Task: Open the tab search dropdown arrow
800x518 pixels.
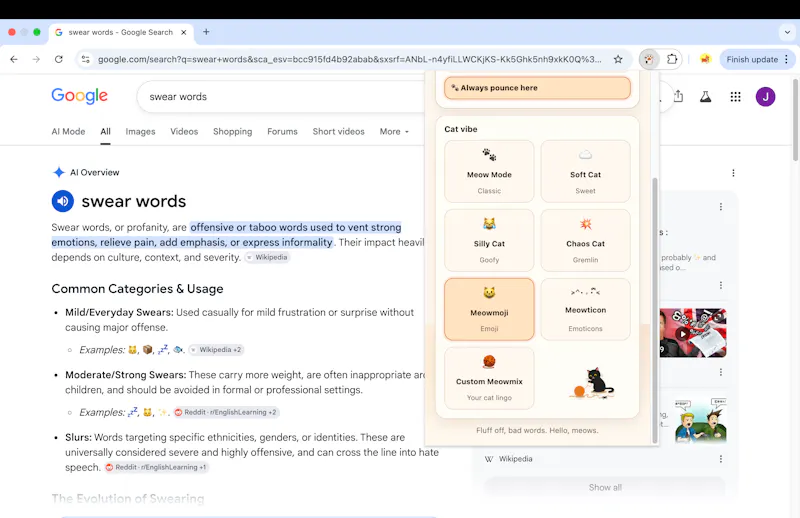Action: [787, 32]
